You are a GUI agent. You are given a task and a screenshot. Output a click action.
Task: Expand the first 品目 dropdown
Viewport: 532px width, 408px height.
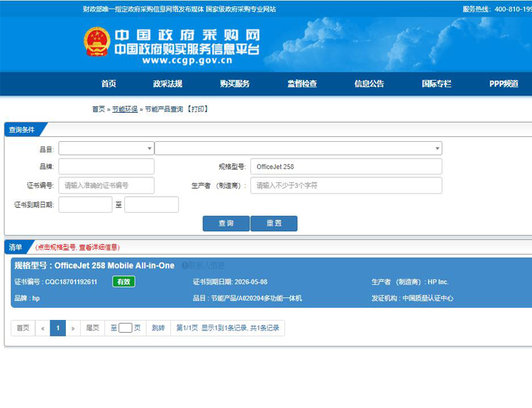(x=106, y=148)
